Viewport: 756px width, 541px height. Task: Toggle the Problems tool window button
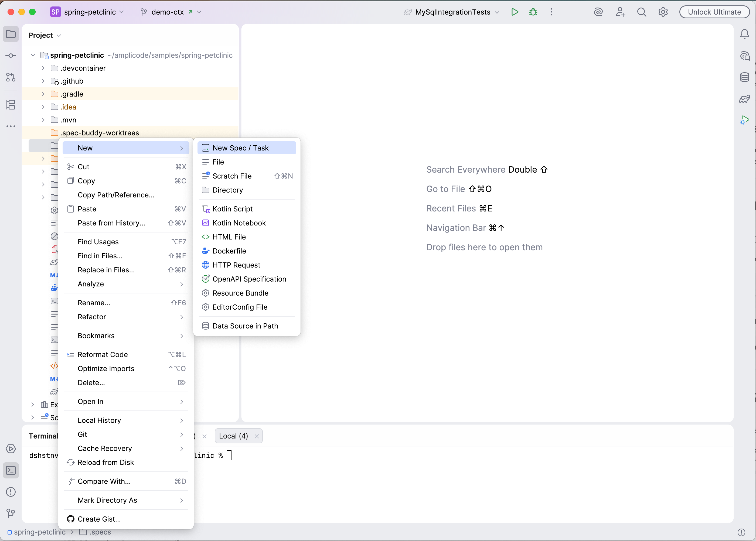point(11,492)
